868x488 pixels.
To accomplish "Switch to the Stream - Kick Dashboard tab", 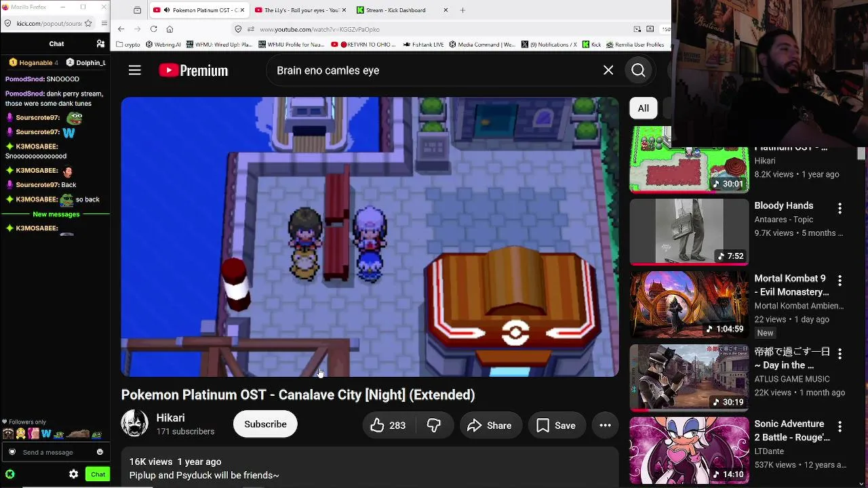I will pos(402,10).
